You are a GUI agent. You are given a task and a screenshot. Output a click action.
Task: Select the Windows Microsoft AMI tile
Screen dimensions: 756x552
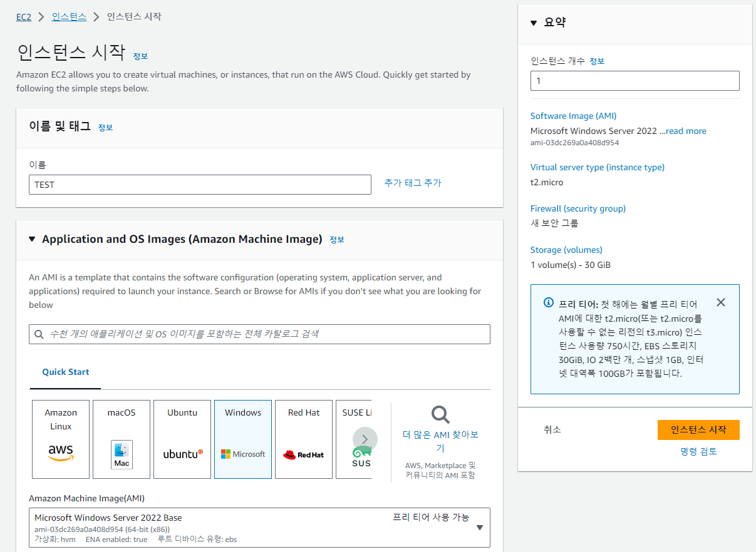click(243, 439)
